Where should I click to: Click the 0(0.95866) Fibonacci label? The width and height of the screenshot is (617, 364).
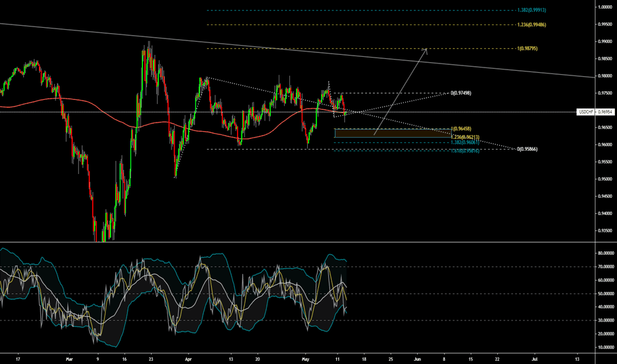(x=527, y=149)
